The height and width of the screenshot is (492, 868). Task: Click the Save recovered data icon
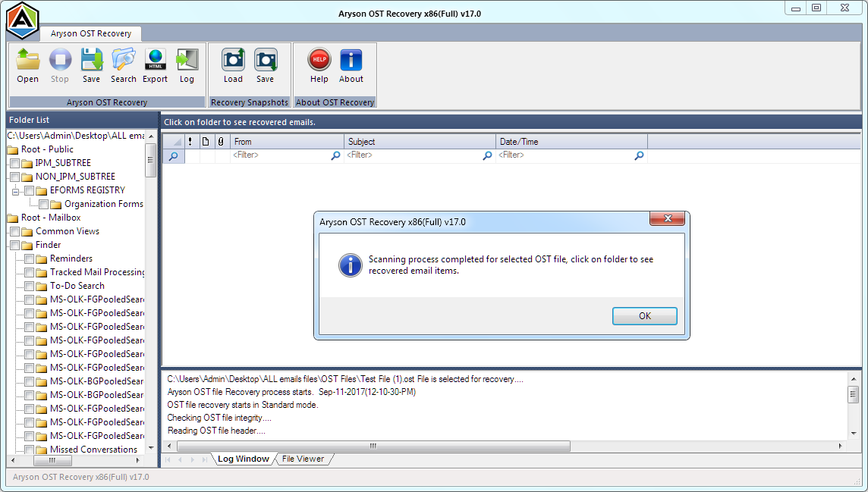pos(91,60)
